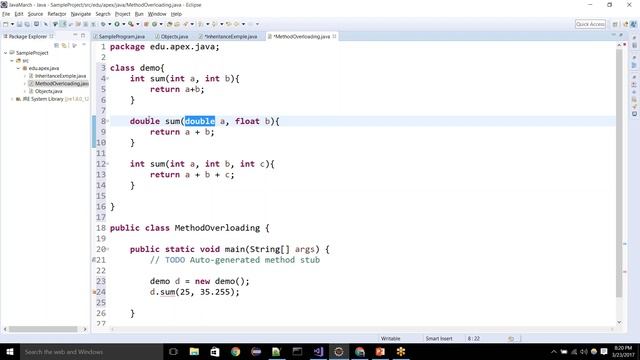Click 'Writable' in status bar

pos(390,338)
